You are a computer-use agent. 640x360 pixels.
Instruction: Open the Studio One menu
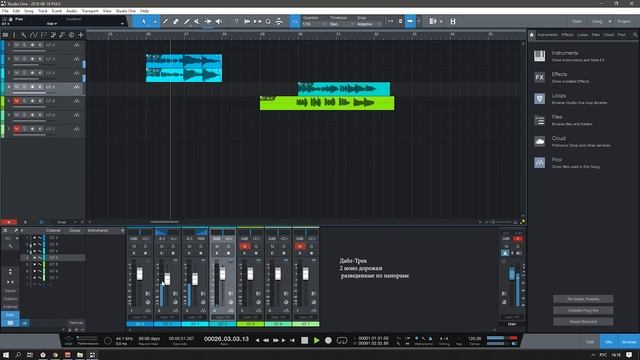coord(126,11)
